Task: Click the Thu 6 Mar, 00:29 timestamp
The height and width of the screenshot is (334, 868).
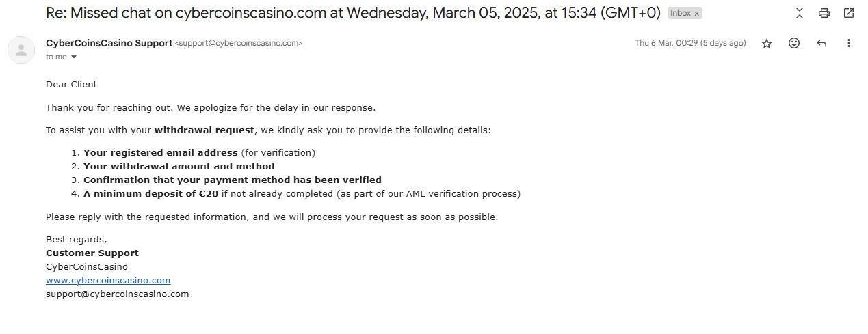Action: 689,43
